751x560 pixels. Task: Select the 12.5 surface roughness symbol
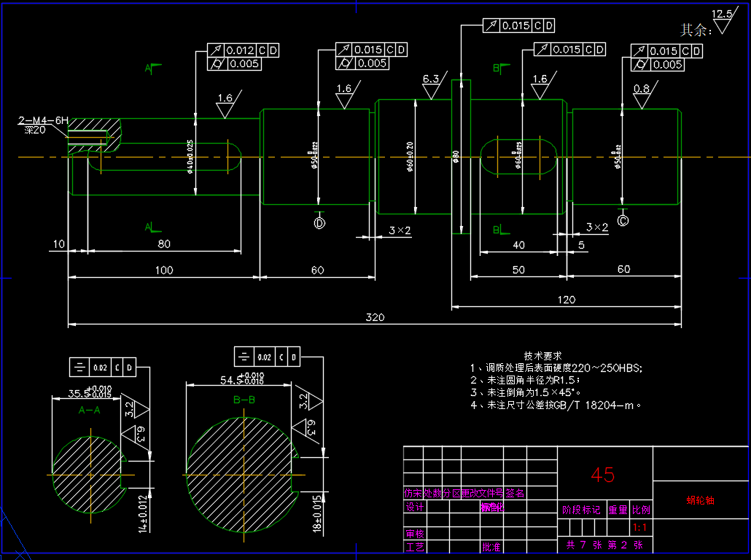coord(722,20)
